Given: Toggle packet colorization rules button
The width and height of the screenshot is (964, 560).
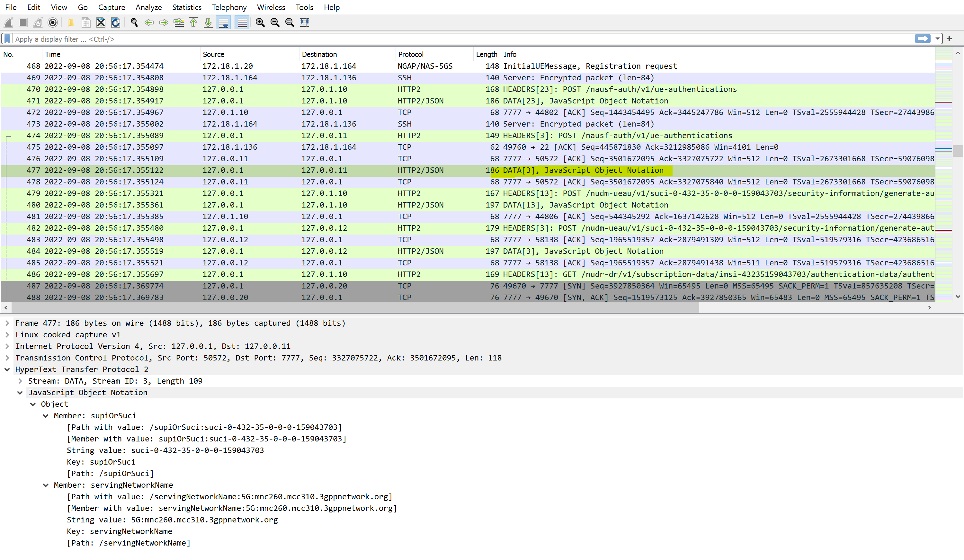Looking at the screenshot, I should (242, 22).
